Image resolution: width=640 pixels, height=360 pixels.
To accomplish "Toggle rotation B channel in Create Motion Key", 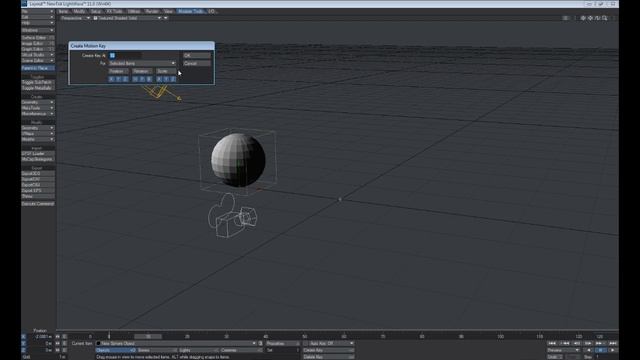I will click(x=149, y=79).
